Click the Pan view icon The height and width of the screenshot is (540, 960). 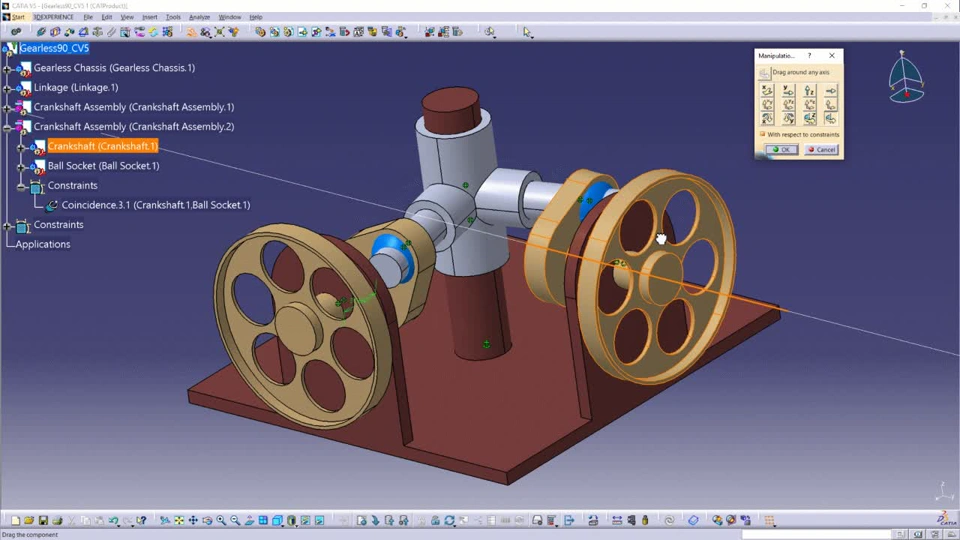(x=193, y=520)
